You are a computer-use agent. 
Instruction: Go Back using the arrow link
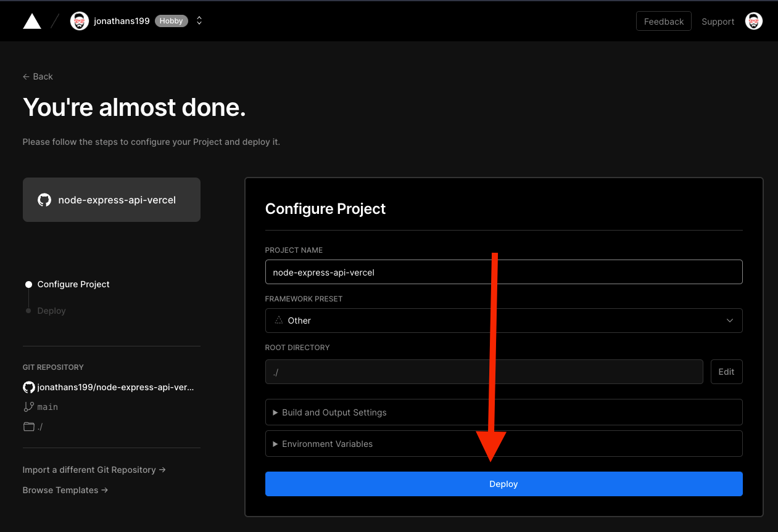(x=38, y=76)
